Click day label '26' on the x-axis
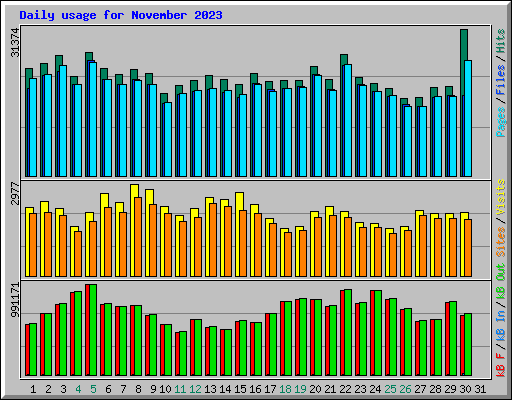 coord(405,389)
